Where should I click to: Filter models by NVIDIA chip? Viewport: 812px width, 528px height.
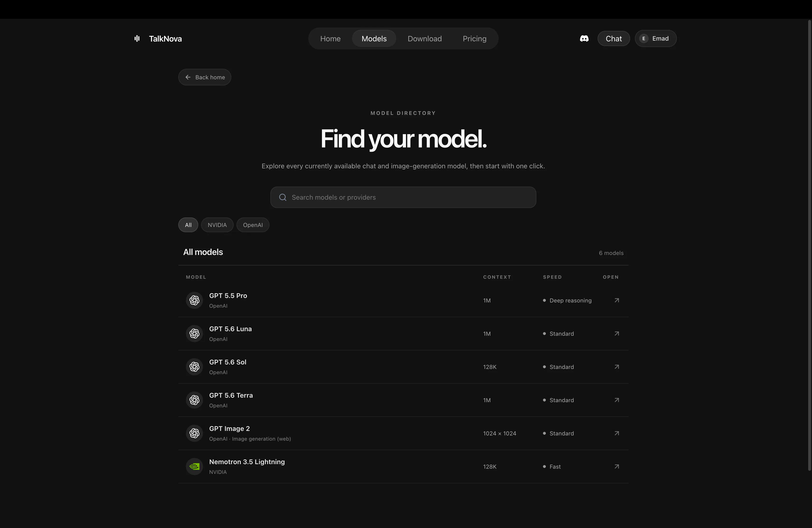(217, 225)
